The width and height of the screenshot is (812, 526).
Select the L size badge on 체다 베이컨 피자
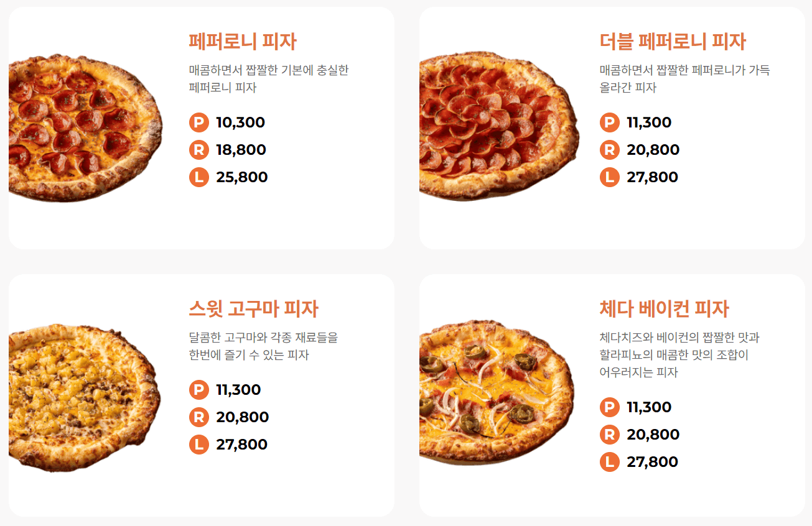610,462
